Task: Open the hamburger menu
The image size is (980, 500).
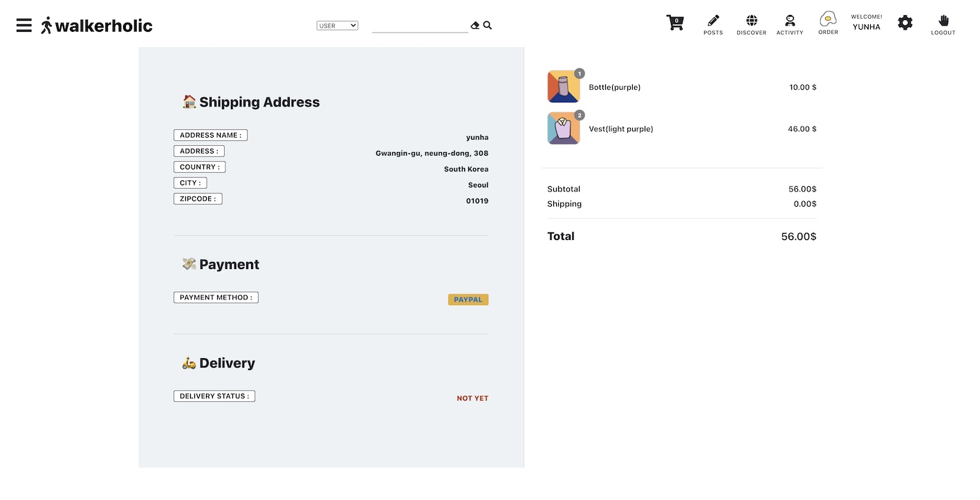Action: (24, 26)
